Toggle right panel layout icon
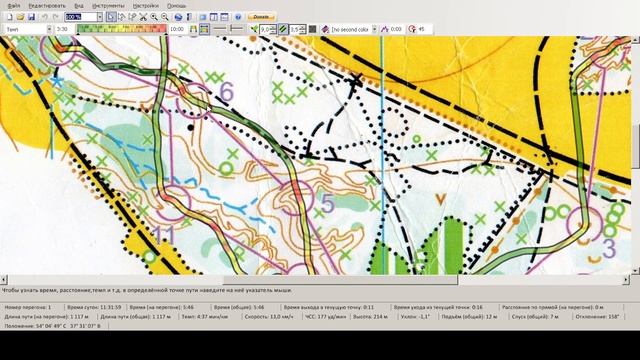 pos(213,17)
